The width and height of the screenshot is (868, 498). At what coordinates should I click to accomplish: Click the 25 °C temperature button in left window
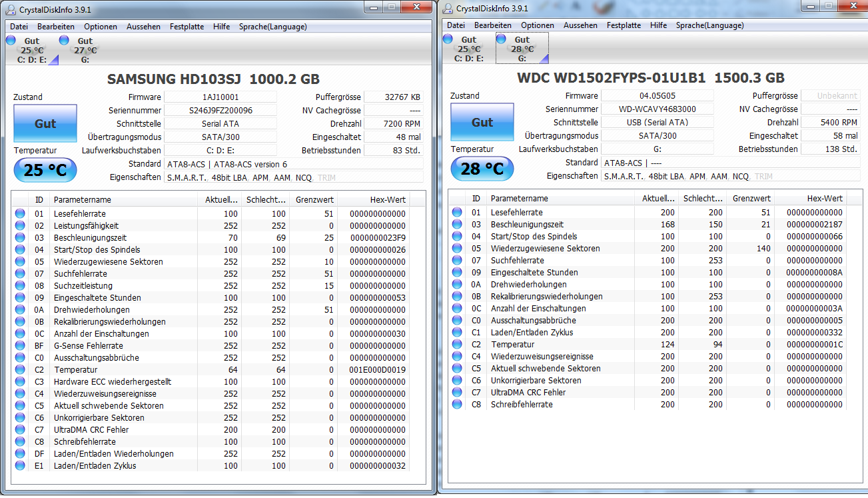(x=45, y=171)
